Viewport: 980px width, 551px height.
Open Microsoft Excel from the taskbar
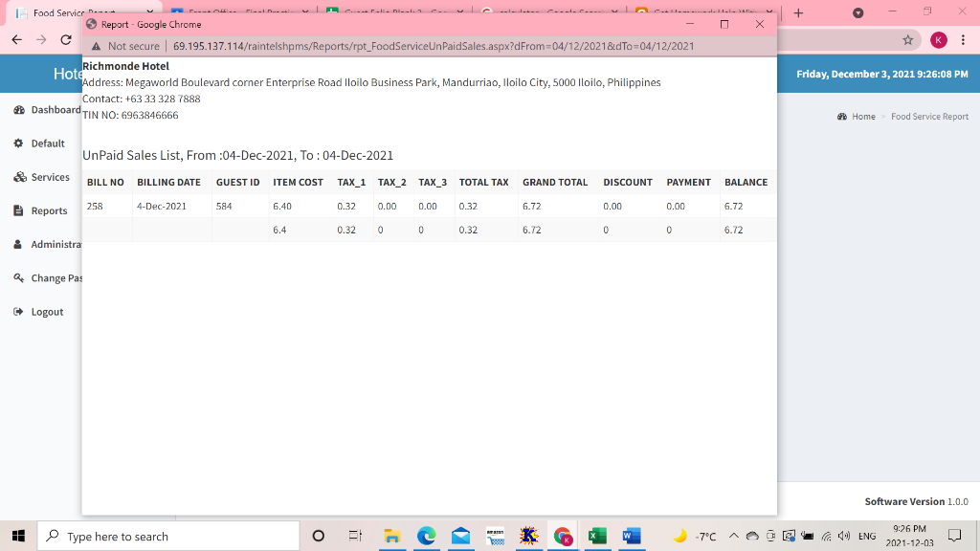coord(596,536)
